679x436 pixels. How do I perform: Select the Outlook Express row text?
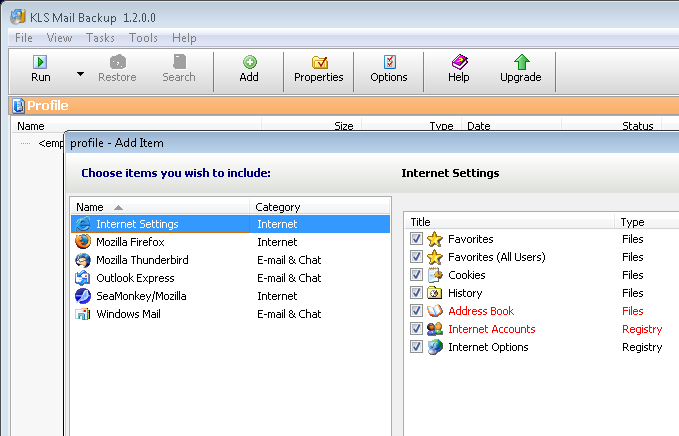pos(135,278)
